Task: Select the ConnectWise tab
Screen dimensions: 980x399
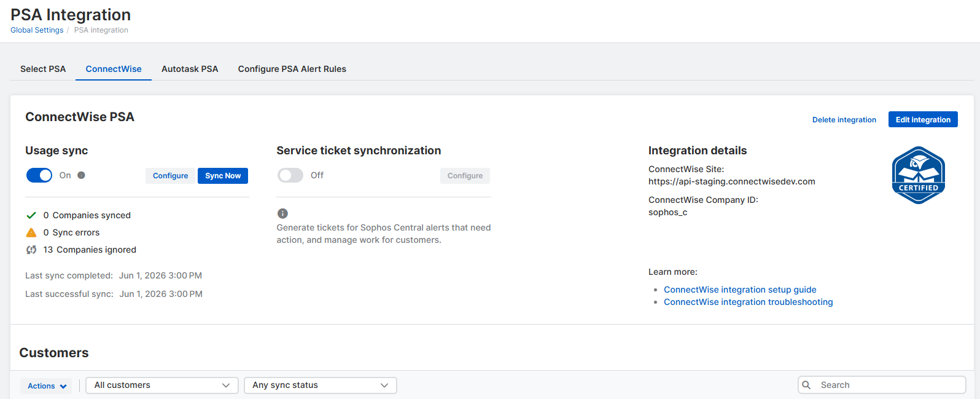Action: click(114, 69)
